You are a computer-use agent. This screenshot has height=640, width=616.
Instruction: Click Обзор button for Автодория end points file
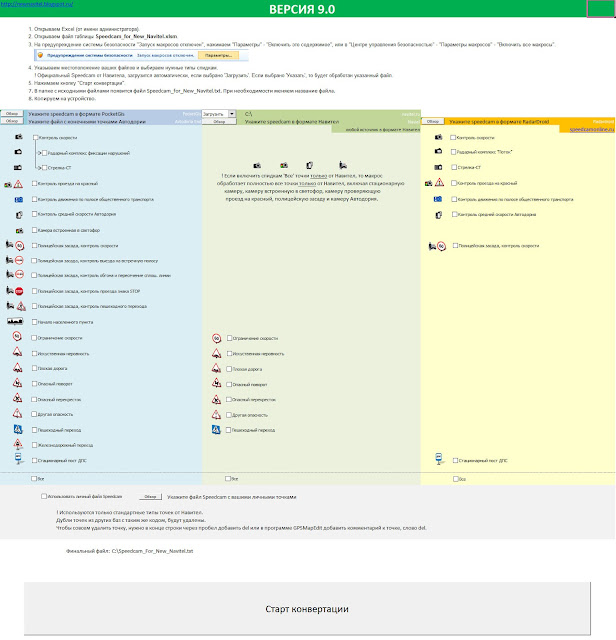click(12, 121)
